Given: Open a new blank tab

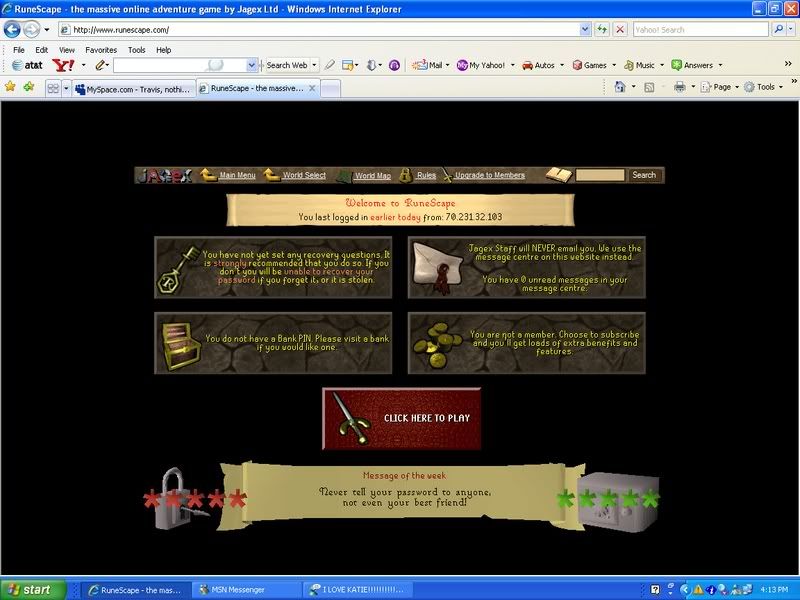Looking at the screenshot, I should pos(331,89).
